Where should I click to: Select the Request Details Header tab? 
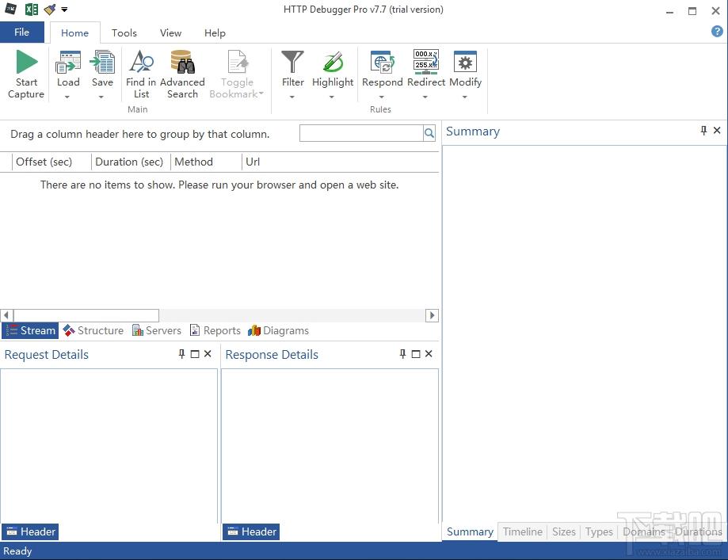[30, 531]
